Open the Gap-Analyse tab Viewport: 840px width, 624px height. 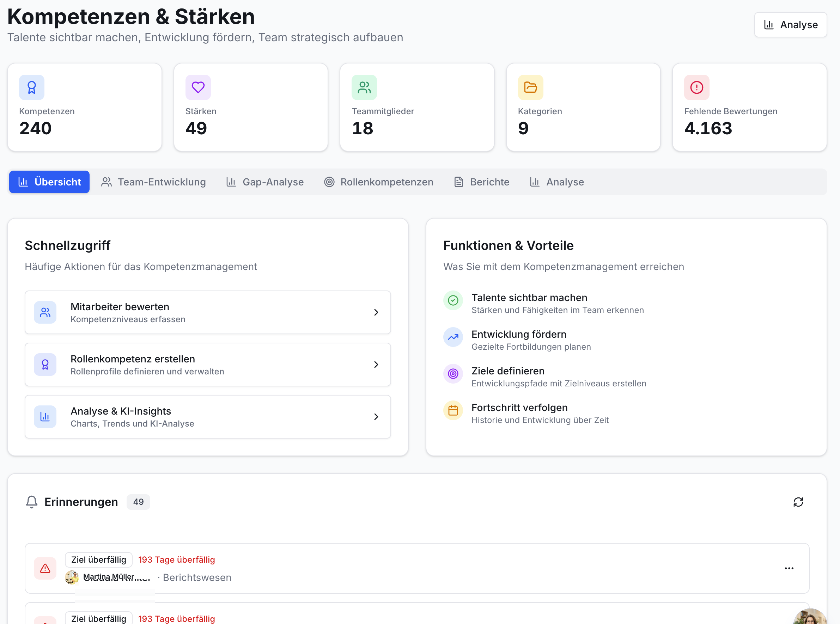click(265, 182)
